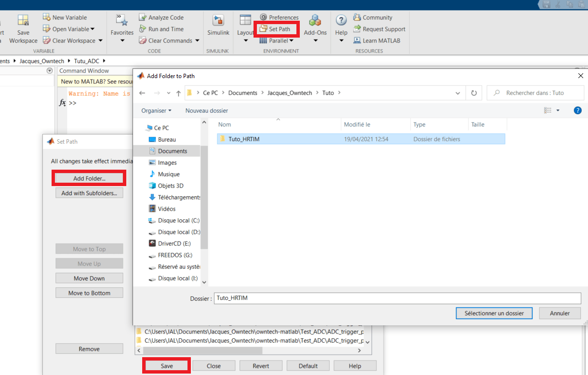Click Revert button in Set Path dialog
The image size is (588, 375).
pos(261,366)
